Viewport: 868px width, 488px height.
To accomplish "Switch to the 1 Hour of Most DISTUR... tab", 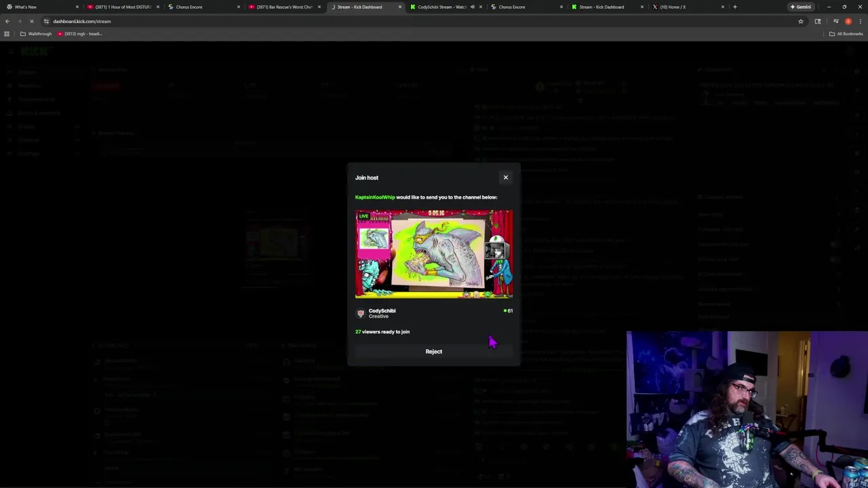I will click(x=123, y=7).
